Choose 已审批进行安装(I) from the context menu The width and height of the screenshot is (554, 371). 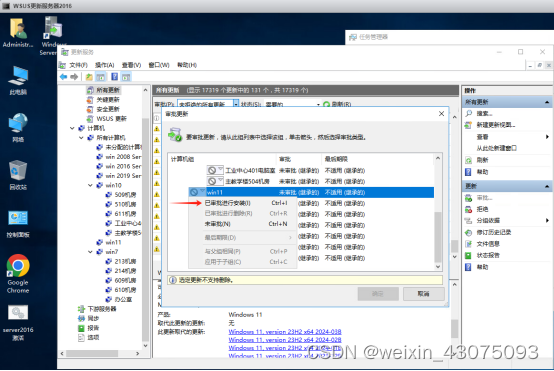click(x=243, y=203)
